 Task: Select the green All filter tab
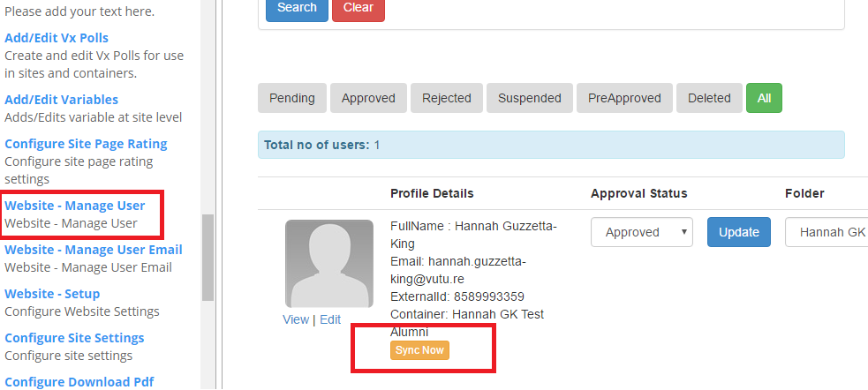click(764, 98)
